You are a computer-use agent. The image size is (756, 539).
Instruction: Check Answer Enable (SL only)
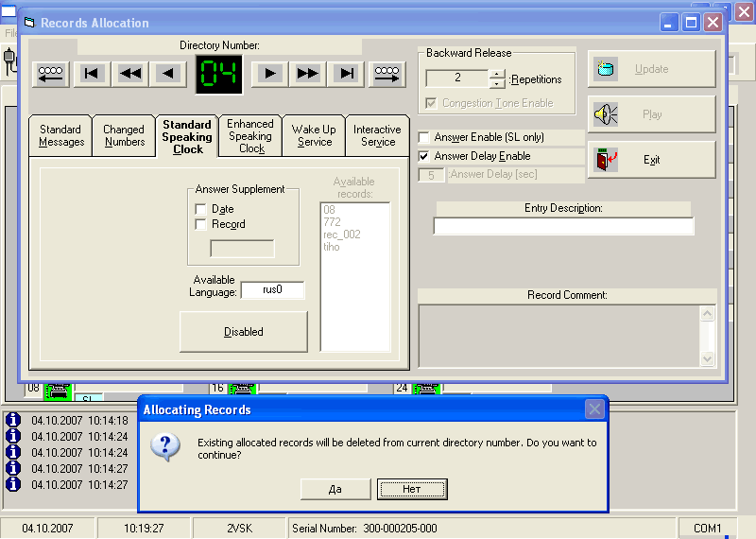click(x=424, y=137)
